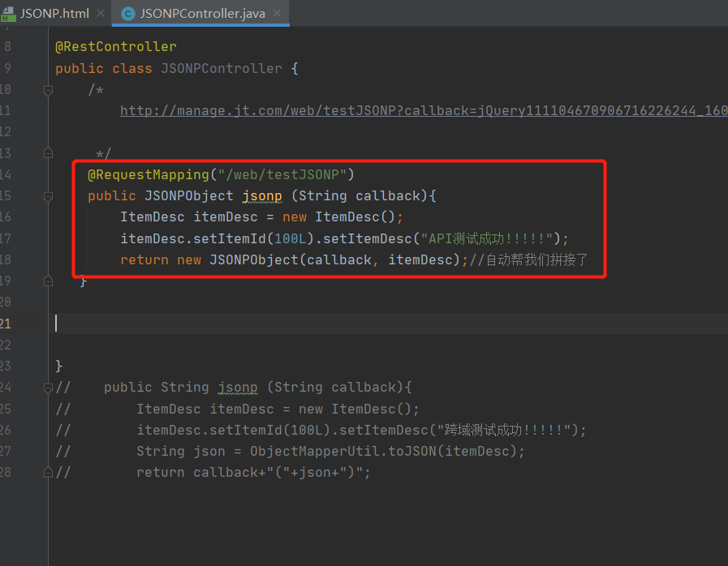The image size is (728, 566).
Task: Click new ItemDesc() constructor on line 16
Action: point(339,217)
